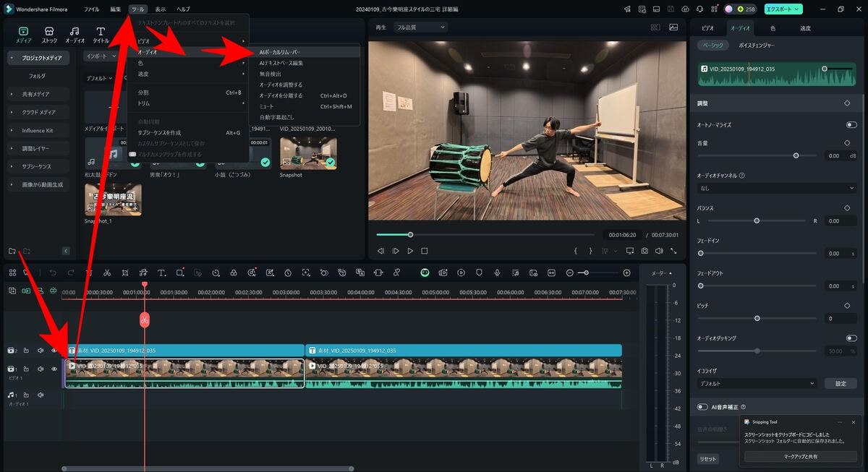
Task: Click the ピッチ slider handle
Action: 757,318
